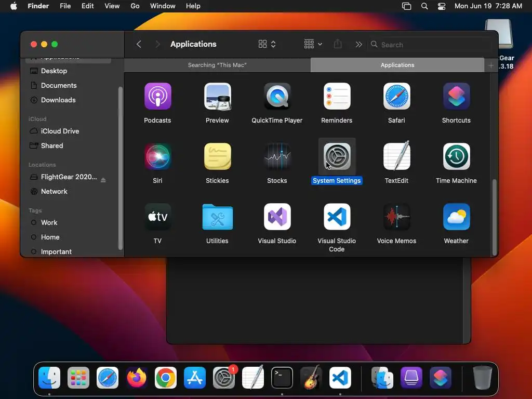Screen dimensions: 532x399
Task: Expand the toolbar overflow double-chevron
Action: pos(358,45)
